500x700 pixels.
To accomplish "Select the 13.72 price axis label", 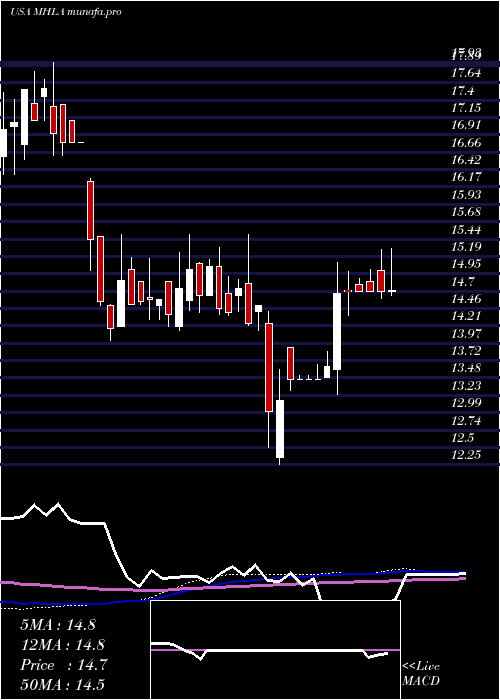I will tap(466, 351).
